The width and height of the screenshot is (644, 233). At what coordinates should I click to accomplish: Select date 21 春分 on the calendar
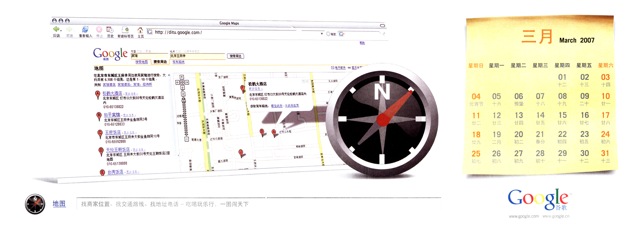[540, 137]
